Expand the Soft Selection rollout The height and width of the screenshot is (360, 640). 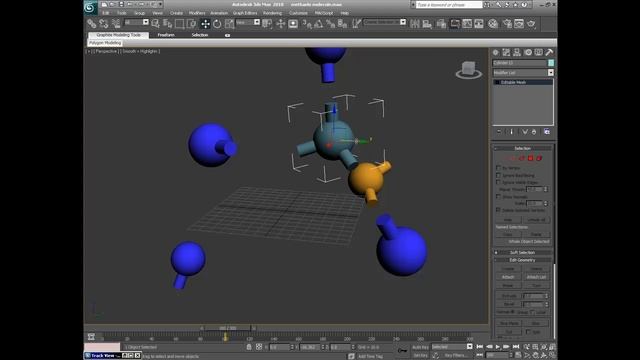point(522,253)
